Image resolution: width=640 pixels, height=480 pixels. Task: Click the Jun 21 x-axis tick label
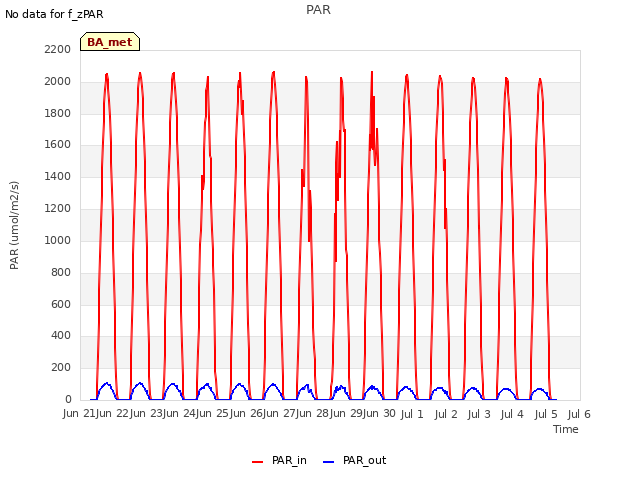80,413
